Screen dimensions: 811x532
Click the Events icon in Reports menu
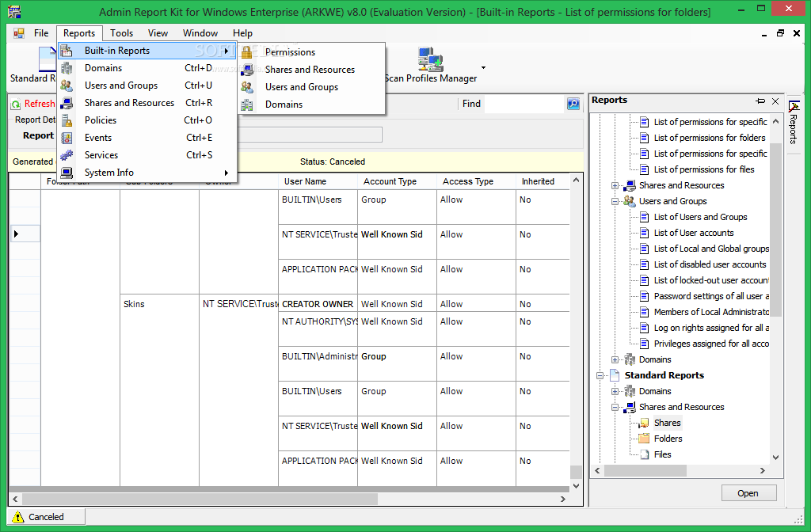tap(67, 138)
